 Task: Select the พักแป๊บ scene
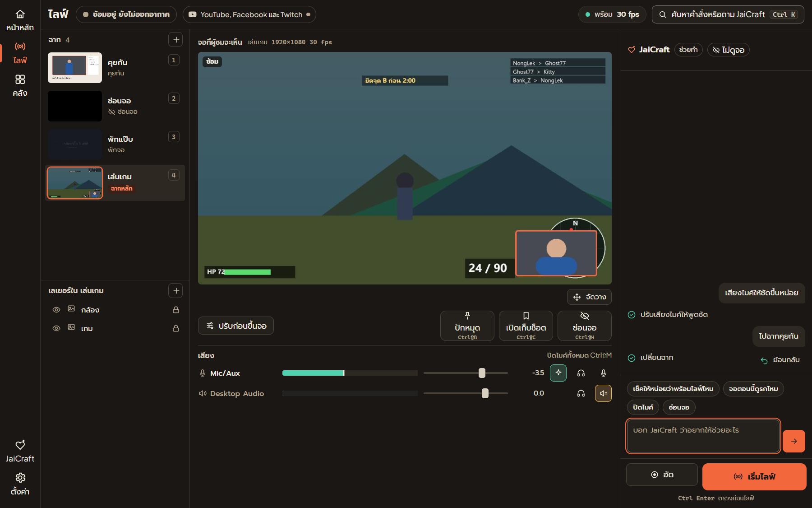coord(115,144)
